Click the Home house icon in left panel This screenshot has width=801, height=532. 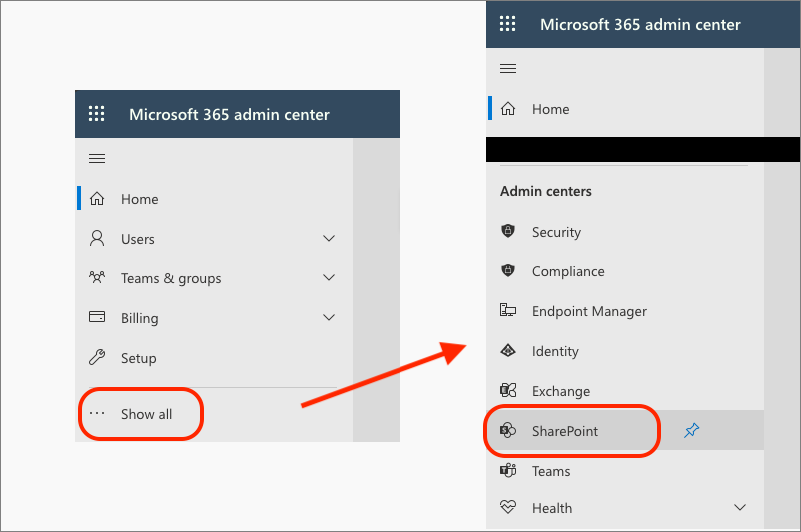click(x=97, y=198)
